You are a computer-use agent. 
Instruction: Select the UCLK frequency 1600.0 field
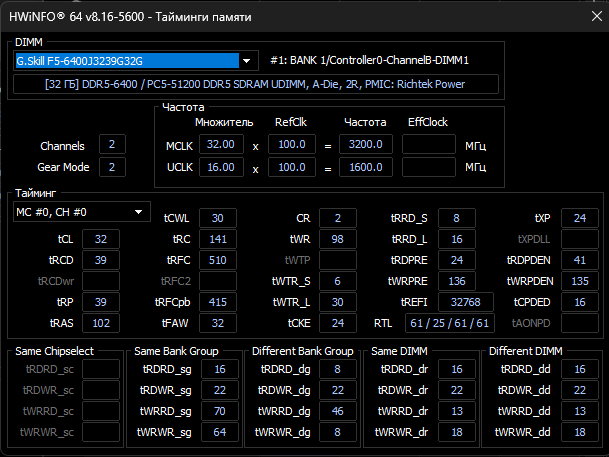point(365,167)
